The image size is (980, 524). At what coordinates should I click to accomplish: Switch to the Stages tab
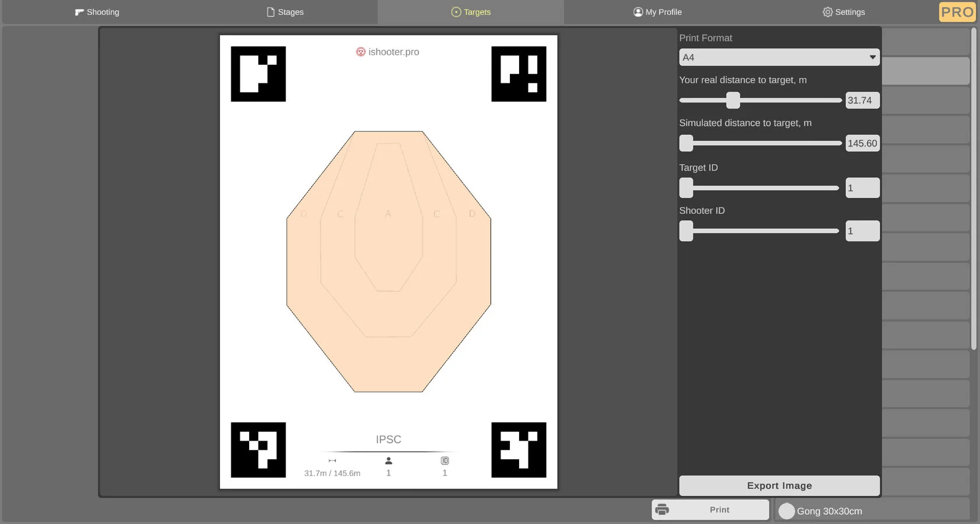coord(285,12)
